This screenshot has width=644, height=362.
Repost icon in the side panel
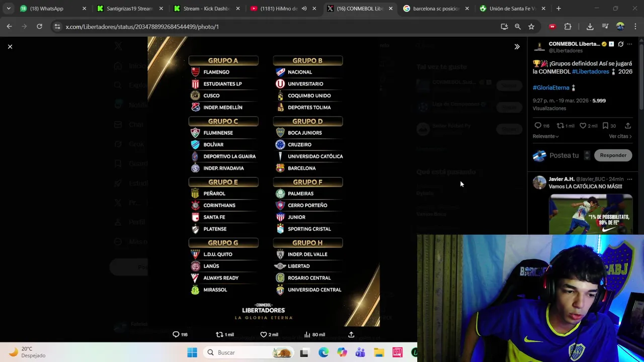[560, 126]
